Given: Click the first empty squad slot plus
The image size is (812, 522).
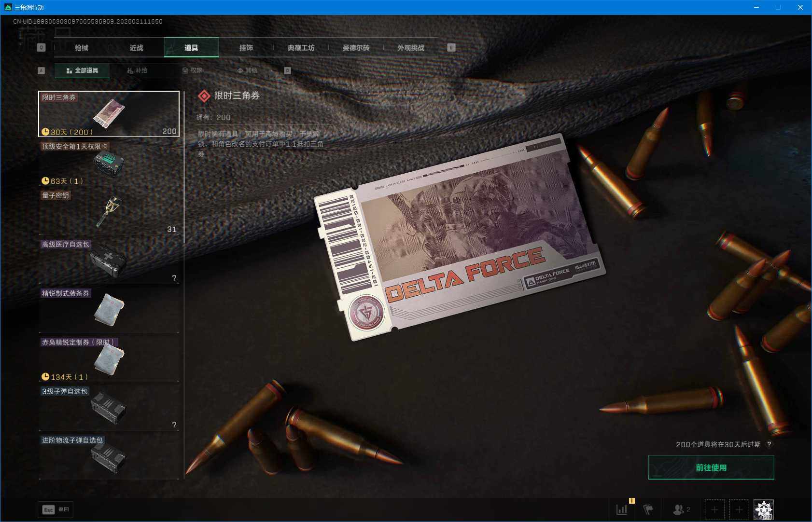Looking at the screenshot, I should tap(714, 509).
